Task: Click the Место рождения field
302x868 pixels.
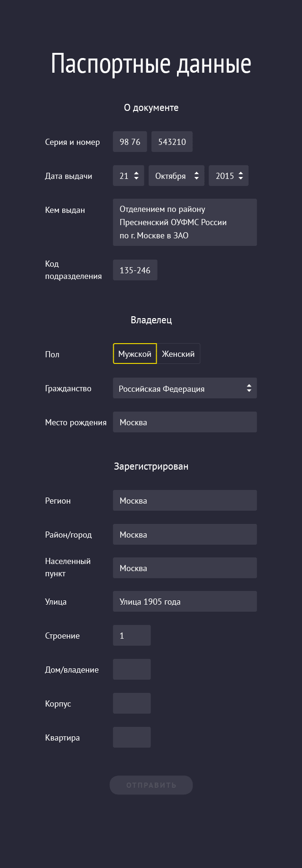Action: coord(185,422)
